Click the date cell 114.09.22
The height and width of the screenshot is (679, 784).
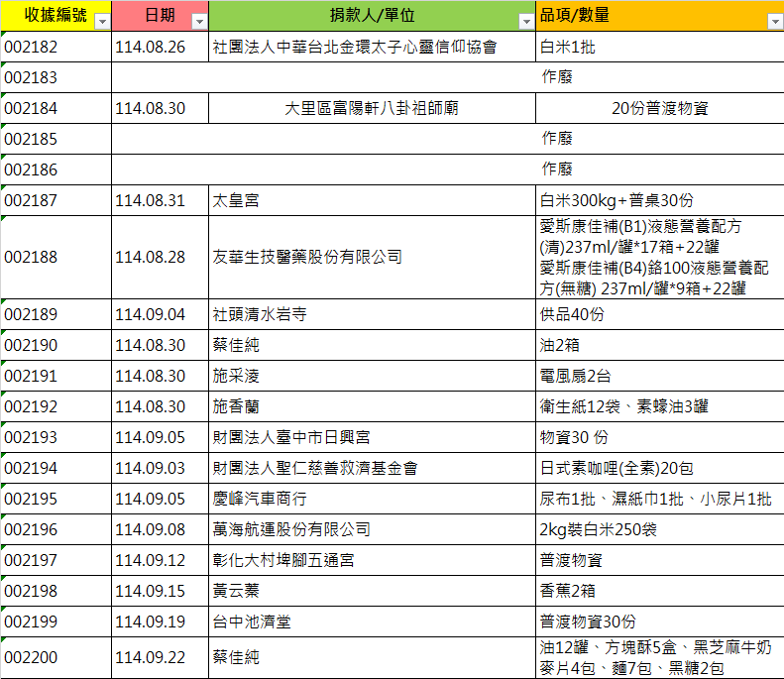point(160,657)
